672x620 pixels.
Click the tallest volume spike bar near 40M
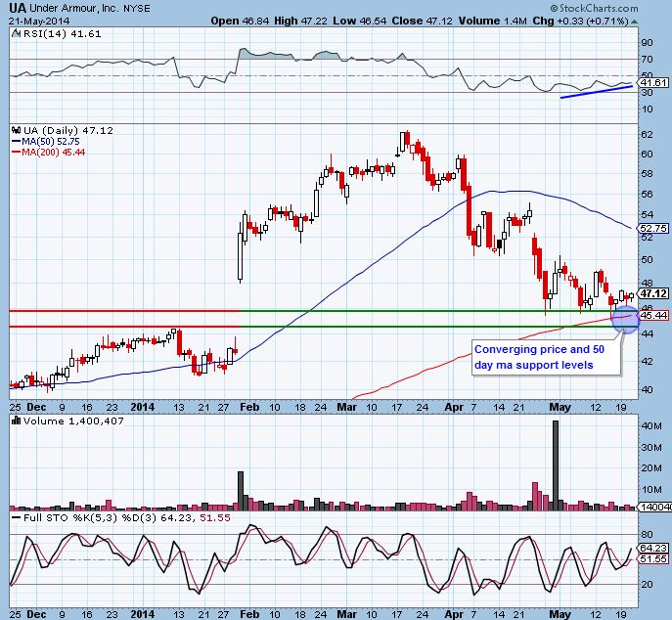[556, 465]
